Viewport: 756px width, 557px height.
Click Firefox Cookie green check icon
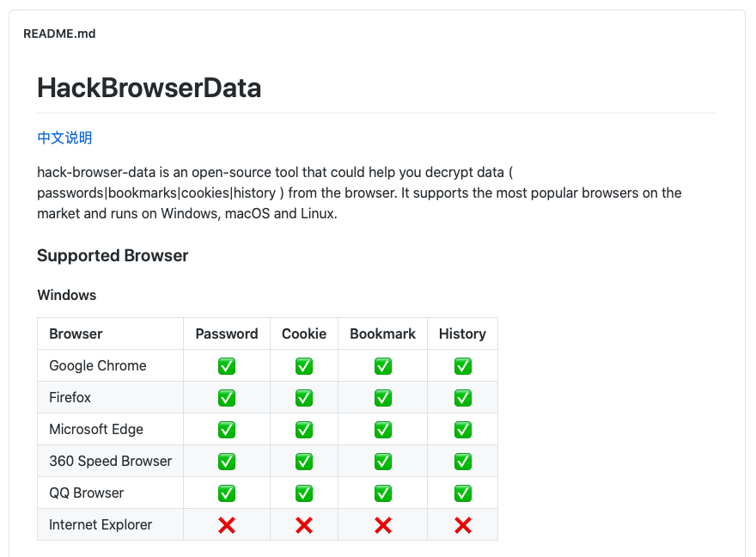(x=304, y=398)
